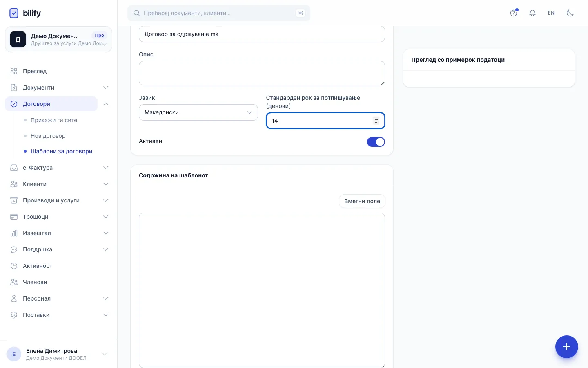Switch language with the EN button
Screen dimensions: 588x368
[551, 13]
